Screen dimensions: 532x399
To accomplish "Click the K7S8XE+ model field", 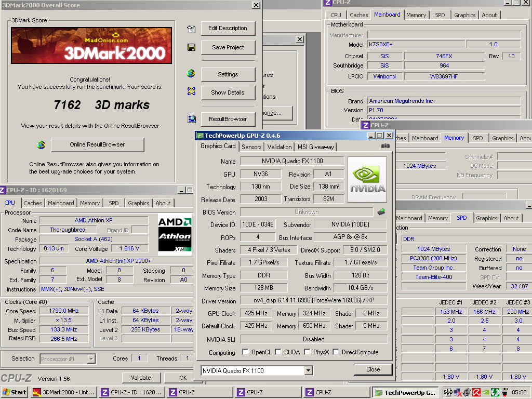I will click(416, 44).
